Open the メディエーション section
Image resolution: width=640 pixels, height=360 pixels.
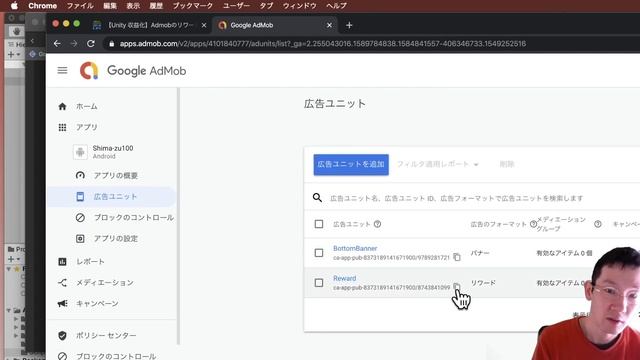coord(105,282)
